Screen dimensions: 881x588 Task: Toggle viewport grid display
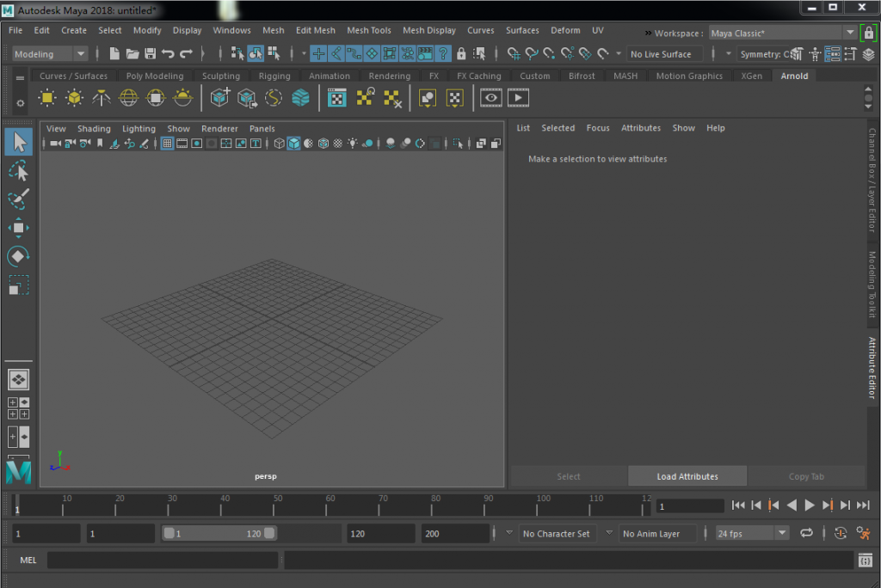[167, 144]
